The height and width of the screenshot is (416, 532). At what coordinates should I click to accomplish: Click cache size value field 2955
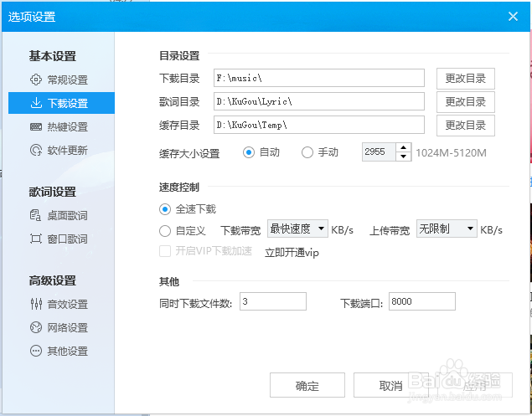tap(379, 152)
